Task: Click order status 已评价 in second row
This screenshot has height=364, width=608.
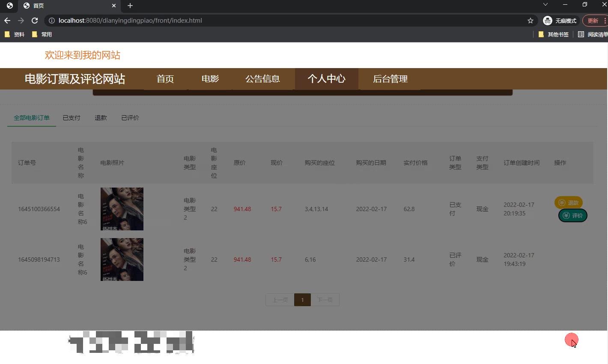Action: pyautogui.click(x=455, y=260)
